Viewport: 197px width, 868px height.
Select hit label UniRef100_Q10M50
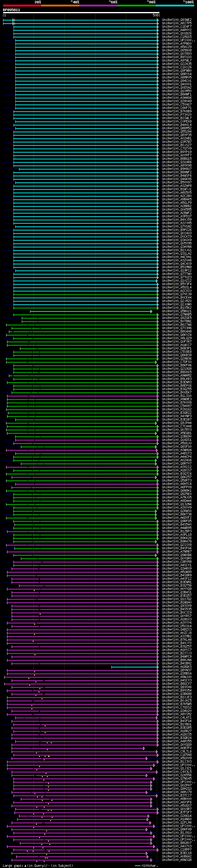[177, 91]
